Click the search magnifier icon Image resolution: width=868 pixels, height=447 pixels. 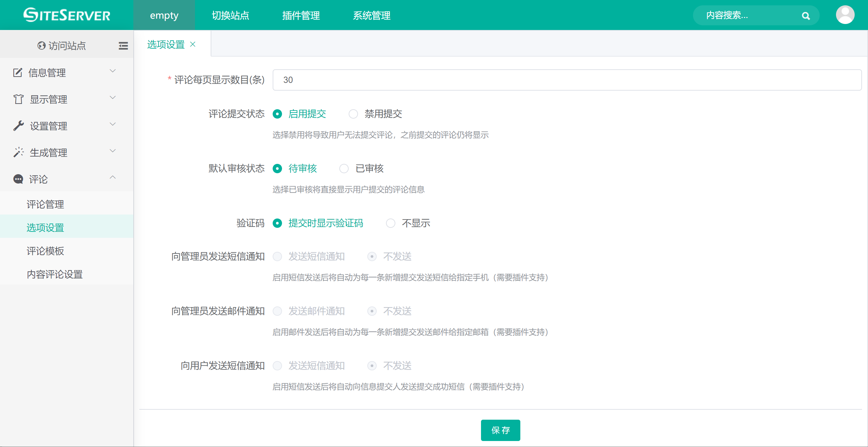(x=805, y=16)
